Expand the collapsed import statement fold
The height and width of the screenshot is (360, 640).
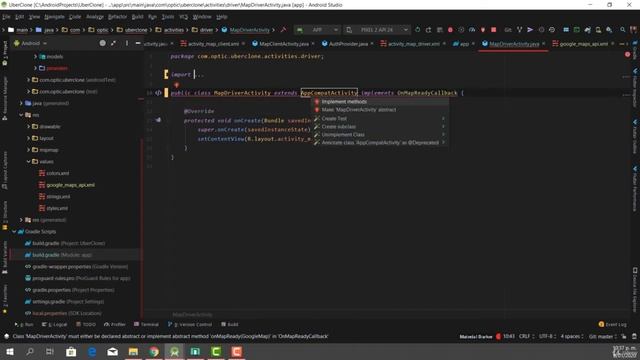click(200, 74)
